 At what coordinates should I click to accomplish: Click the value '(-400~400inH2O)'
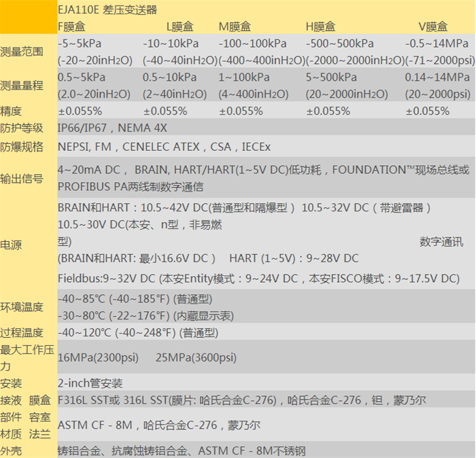pyautogui.click(x=262, y=60)
